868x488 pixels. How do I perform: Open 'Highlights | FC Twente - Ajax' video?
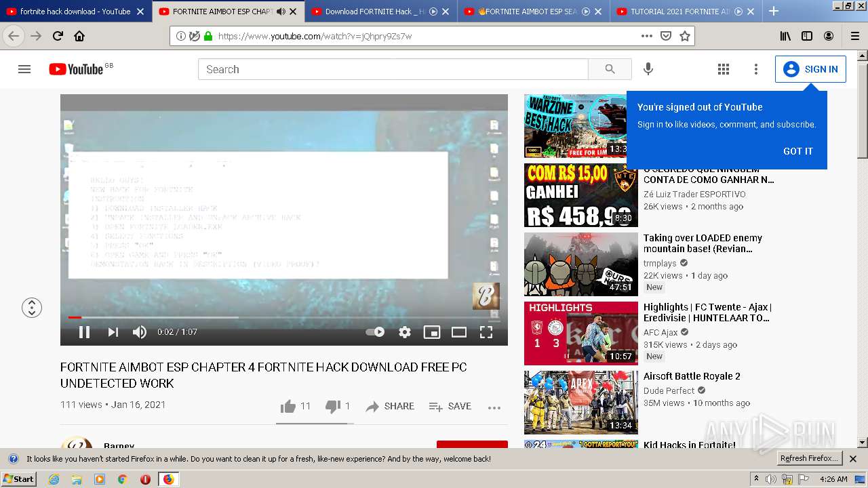(707, 312)
